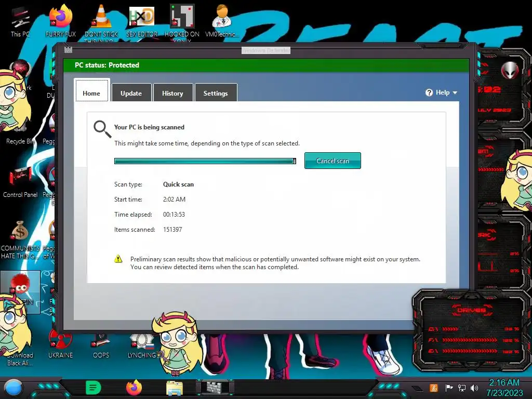
Task: Open the History tab
Action: point(172,92)
